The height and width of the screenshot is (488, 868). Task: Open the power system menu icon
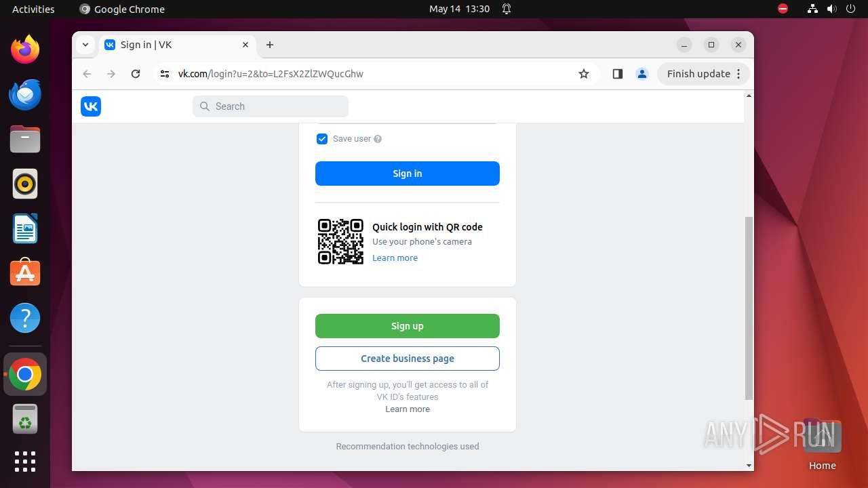(851, 9)
